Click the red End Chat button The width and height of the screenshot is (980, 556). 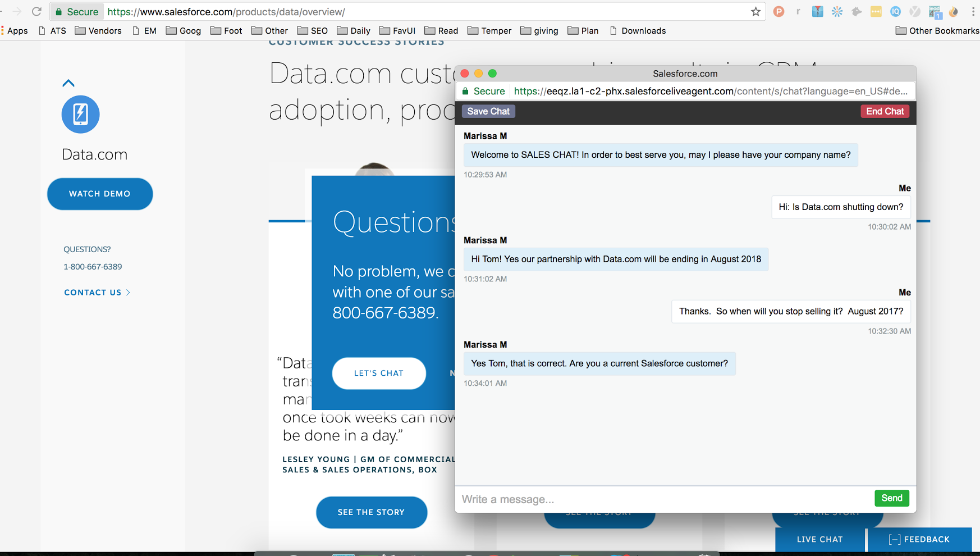(x=885, y=111)
